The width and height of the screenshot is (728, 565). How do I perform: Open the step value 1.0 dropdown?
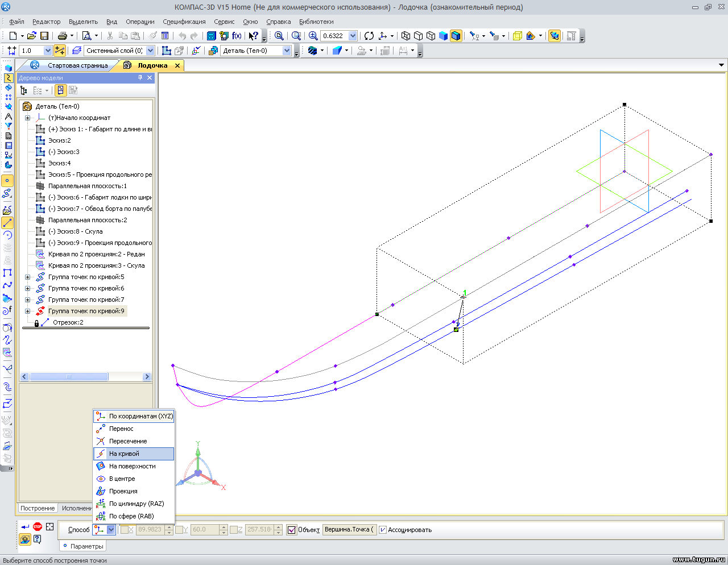point(48,51)
